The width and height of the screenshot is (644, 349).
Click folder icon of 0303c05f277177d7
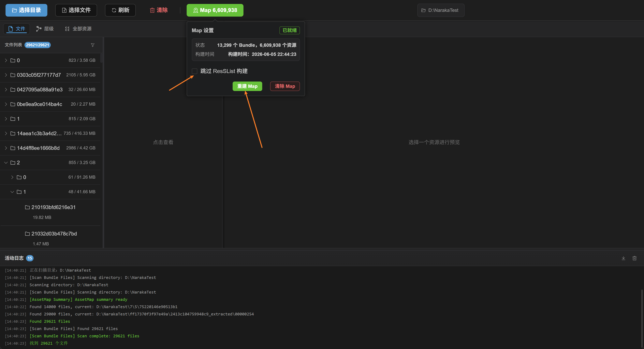[x=13, y=75]
